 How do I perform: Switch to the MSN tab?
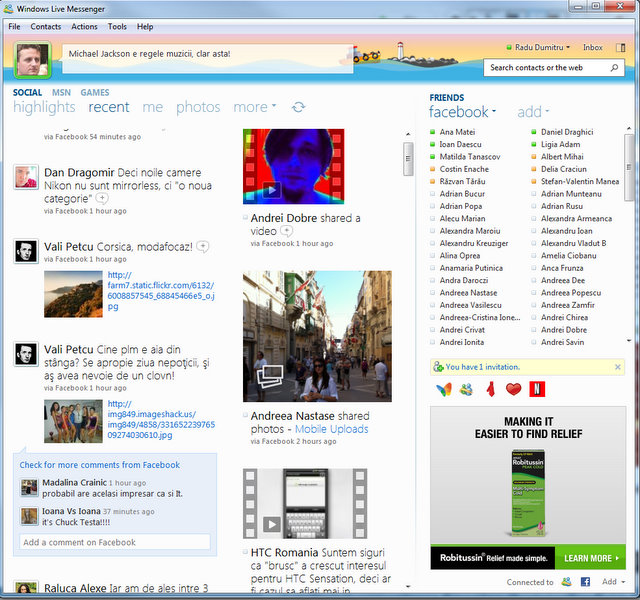pos(61,93)
